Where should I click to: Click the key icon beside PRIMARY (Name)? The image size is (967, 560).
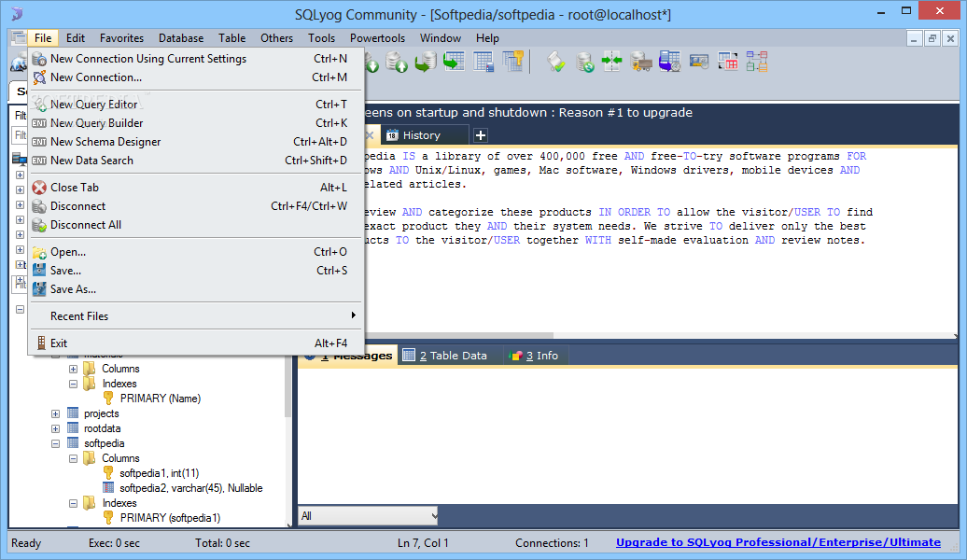108,398
